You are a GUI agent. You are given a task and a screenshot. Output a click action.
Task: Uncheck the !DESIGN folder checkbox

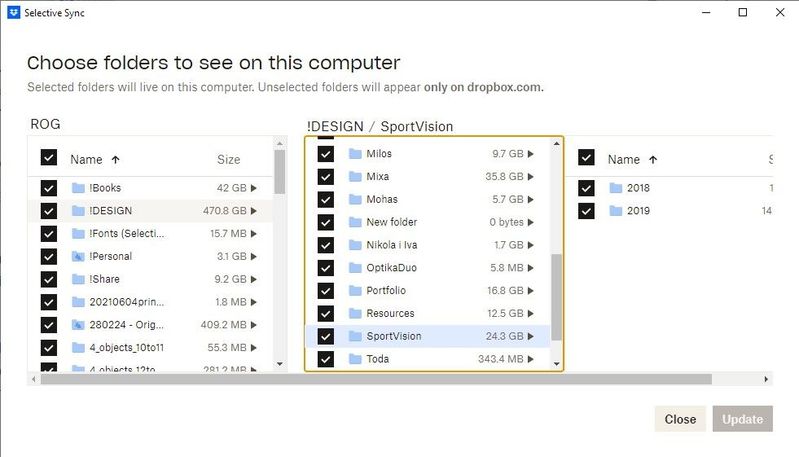click(x=49, y=211)
